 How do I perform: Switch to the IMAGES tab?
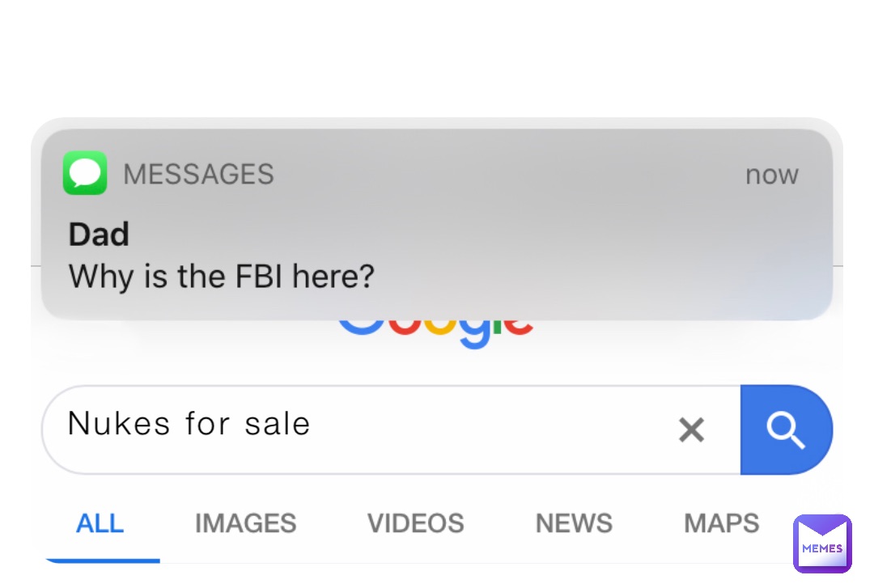click(245, 523)
